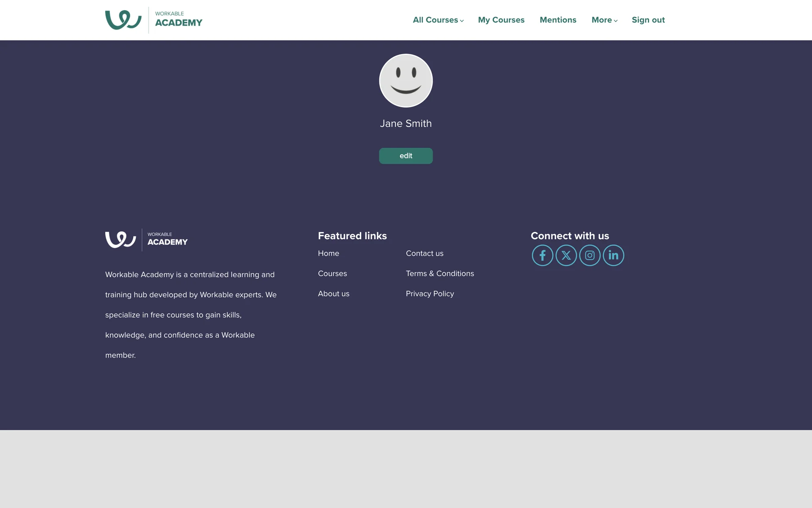
Task: Click the Jane Smith profile name
Action: coord(406,124)
